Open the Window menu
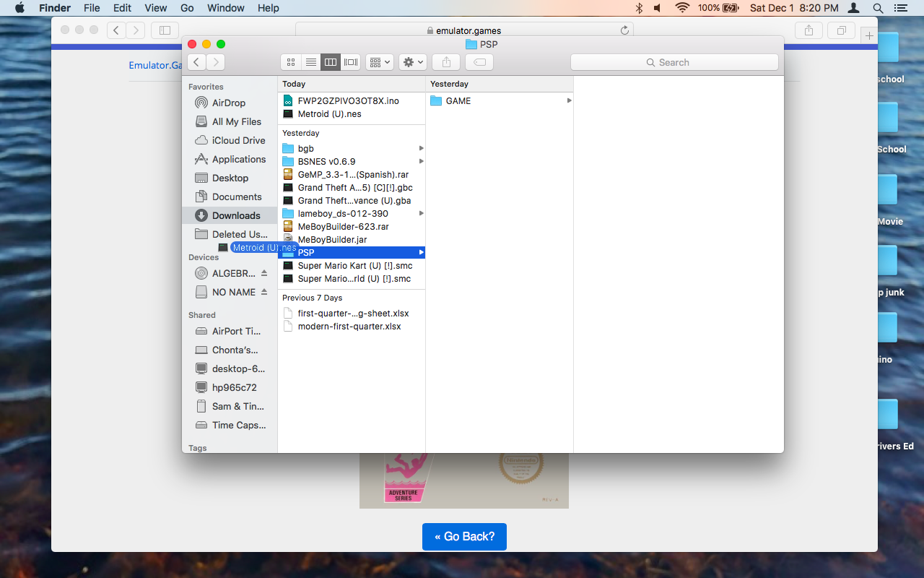This screenshot has width=924, height=578. [226, 8]
